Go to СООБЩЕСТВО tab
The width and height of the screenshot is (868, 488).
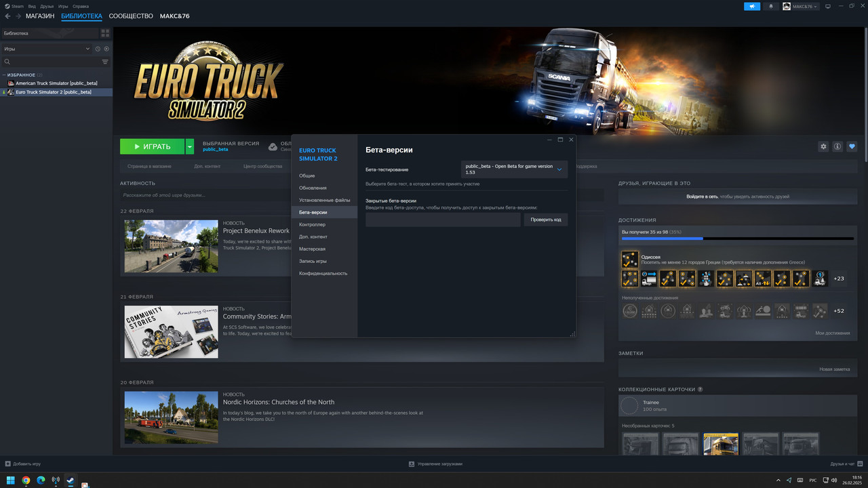coord(131,16)
